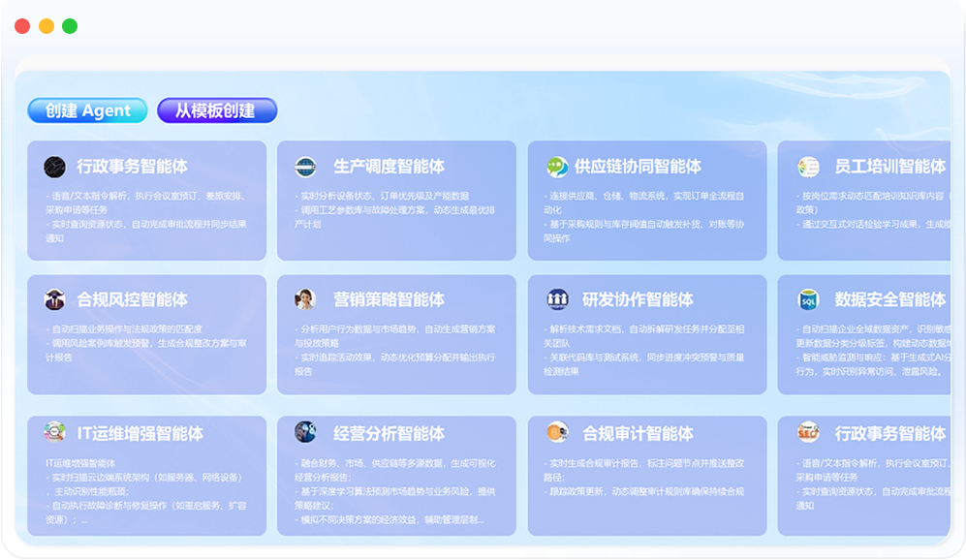This screenshot has width=966, height=560.
Task: Click the avatar icon of 营销策略智能体
Action: tap(305, 299)
